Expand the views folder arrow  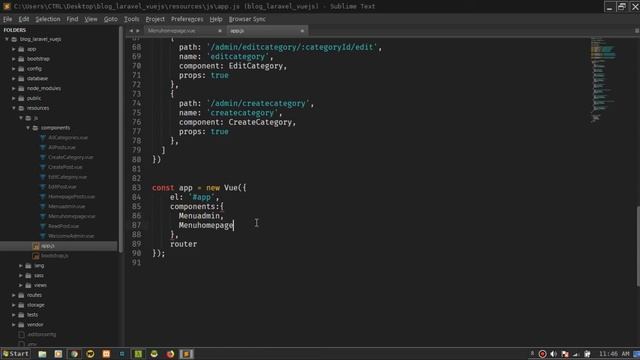coord(21,285)
